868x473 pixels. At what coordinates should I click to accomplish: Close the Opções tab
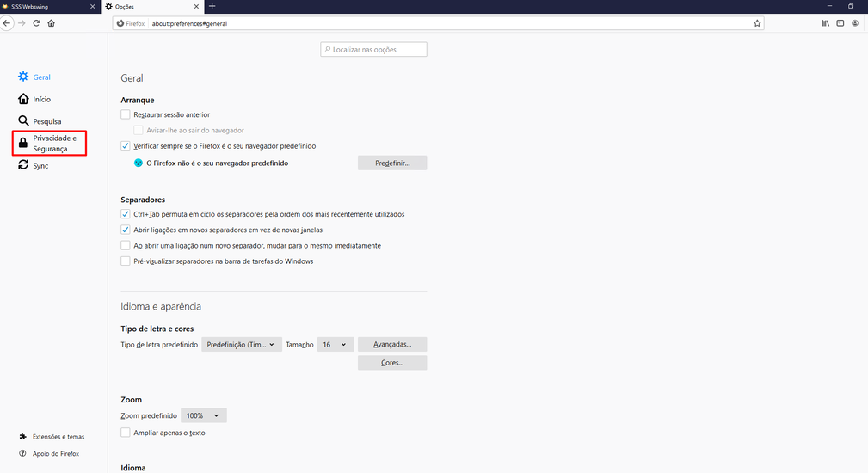coord(196,7)
